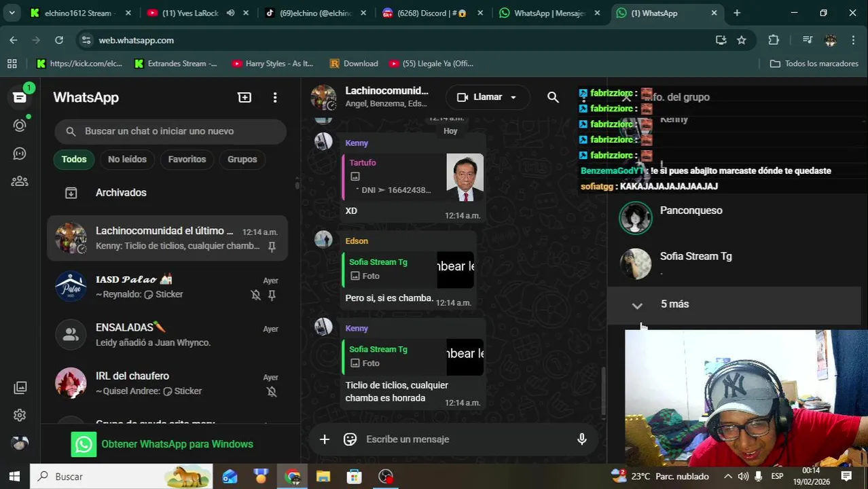Open Sofia Stream Tg member in group info
Screen dimensions: 868x489
734,264
